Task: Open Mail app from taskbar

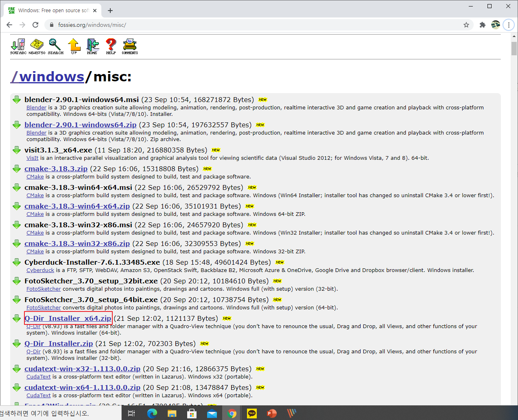Action: (212, 413)
